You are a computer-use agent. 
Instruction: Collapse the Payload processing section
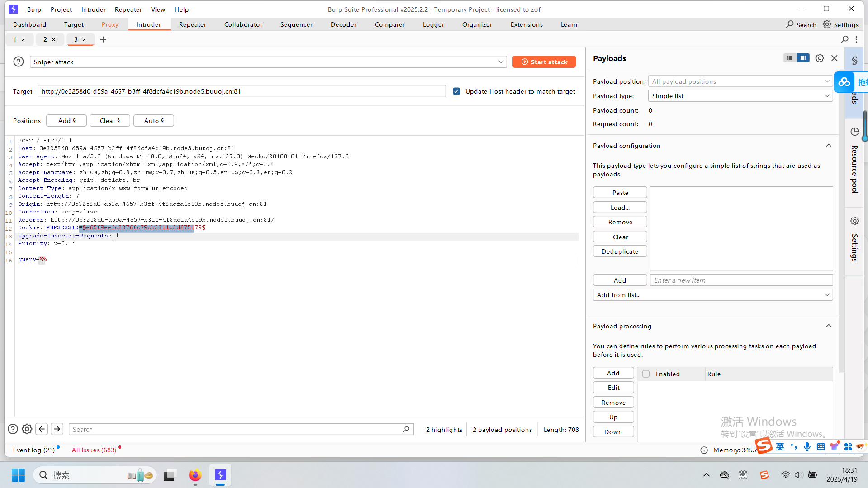pyautogui.click(x=829, y=326)
